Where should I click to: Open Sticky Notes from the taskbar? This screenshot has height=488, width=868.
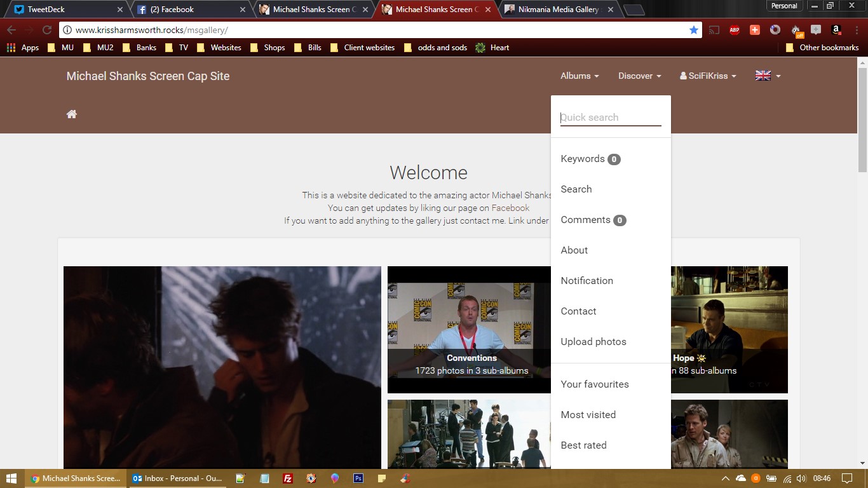[381, 478]
